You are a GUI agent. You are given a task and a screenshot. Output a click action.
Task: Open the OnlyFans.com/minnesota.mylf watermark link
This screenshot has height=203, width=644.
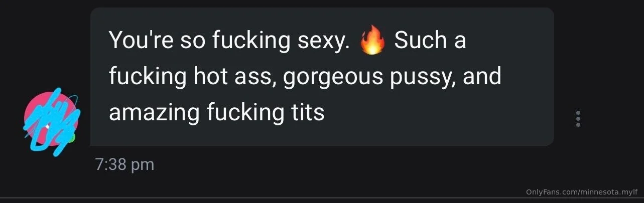click(x=582, y=192)
